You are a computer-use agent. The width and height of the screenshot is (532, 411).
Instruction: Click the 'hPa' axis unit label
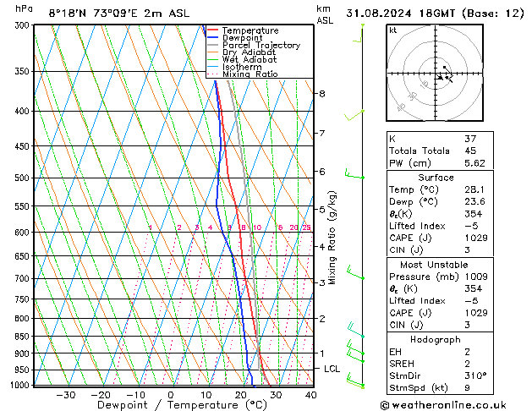pyautogui.click(x=24, y=9)
